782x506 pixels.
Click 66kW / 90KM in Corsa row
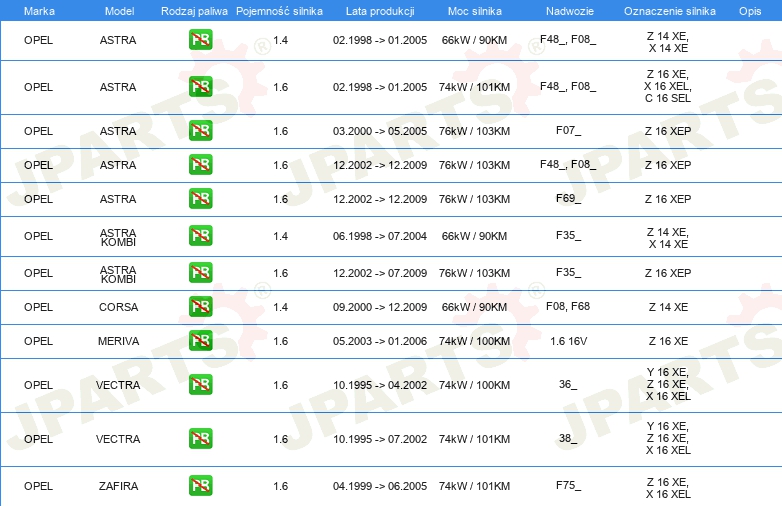click(x=474, y=307)
